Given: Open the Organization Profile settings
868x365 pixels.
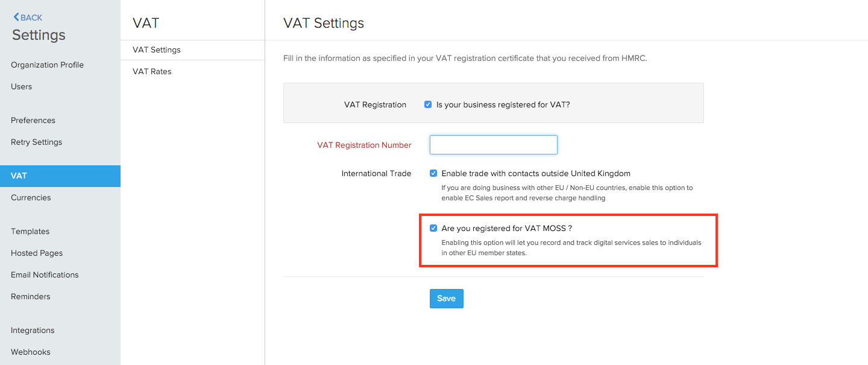Looking at the screenshot, I should [47, 65].
